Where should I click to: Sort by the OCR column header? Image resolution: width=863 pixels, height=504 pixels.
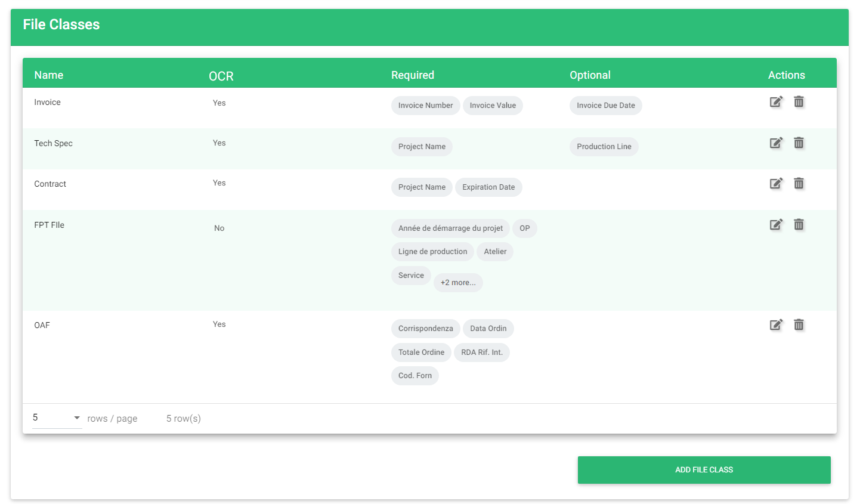coord(221,76)
